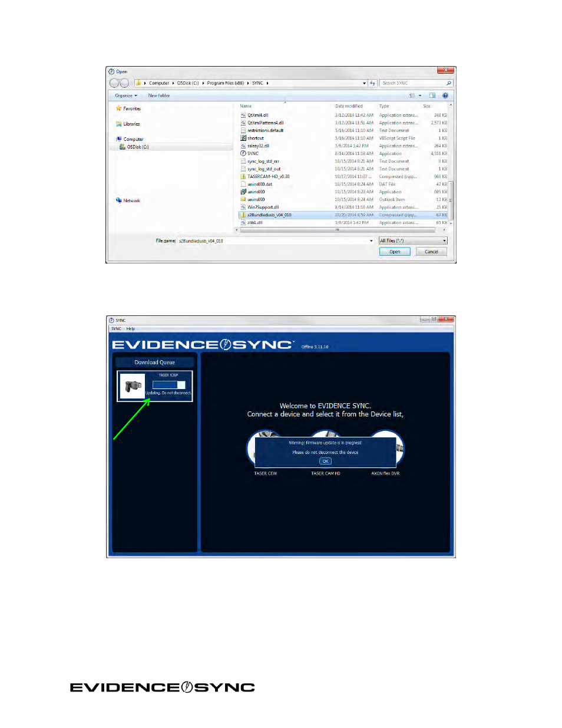This screenshot has height=728, width=562.
Task: Click the TASER CAM HD device label
Action: 326,473
